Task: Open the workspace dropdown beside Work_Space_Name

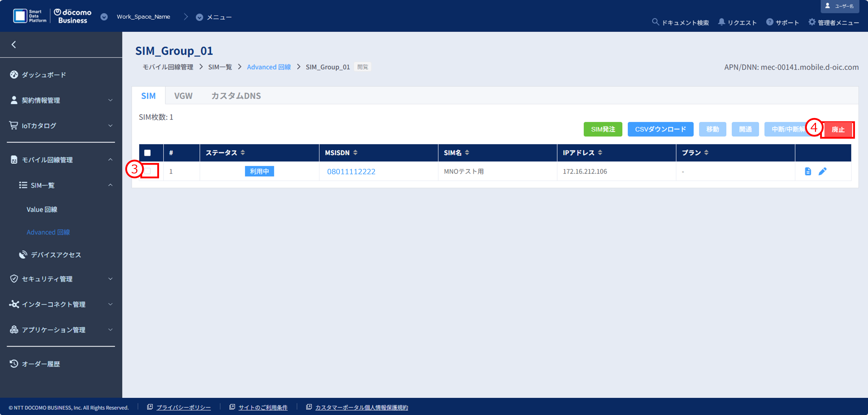Action: (x=104, y=17)
